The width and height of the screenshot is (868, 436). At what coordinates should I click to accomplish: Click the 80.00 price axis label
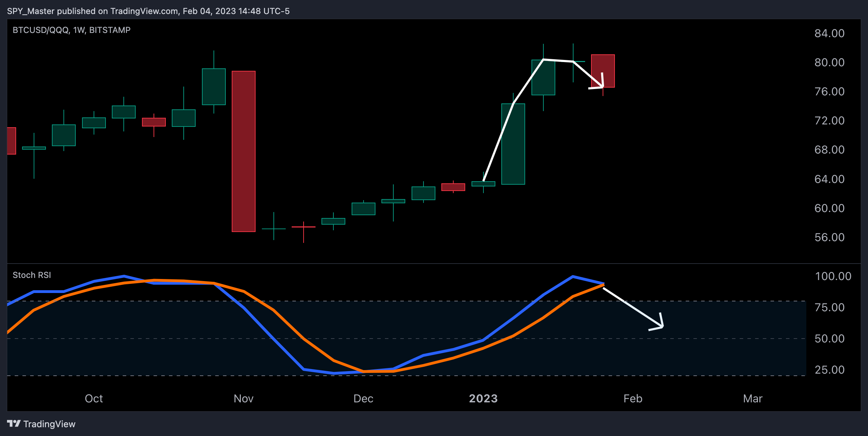[829, 62]
